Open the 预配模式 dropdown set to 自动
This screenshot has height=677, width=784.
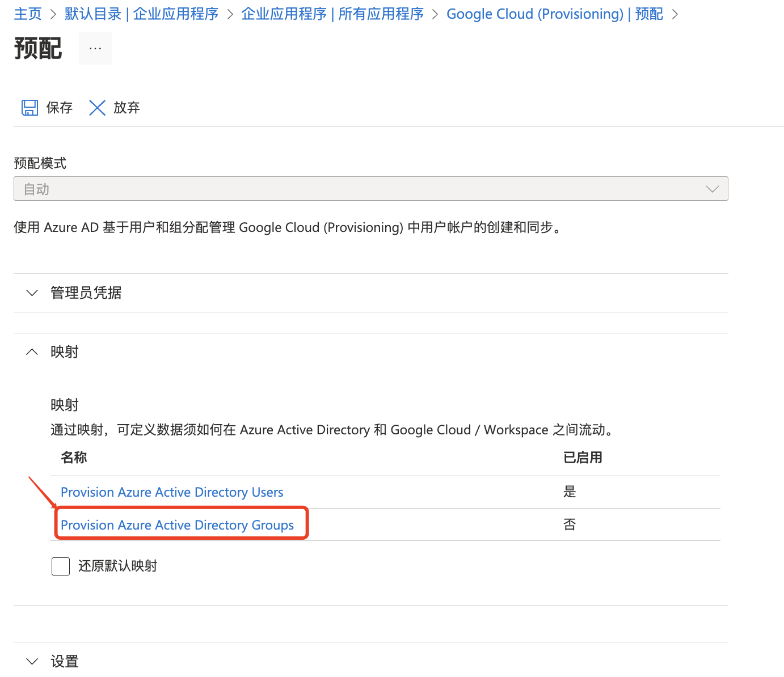[371, 189]
